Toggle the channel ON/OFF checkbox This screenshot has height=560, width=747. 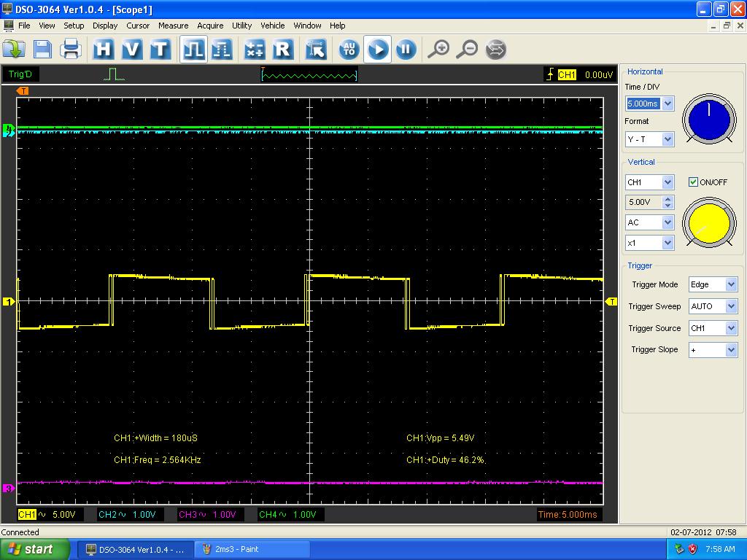[x=693, y=182]
